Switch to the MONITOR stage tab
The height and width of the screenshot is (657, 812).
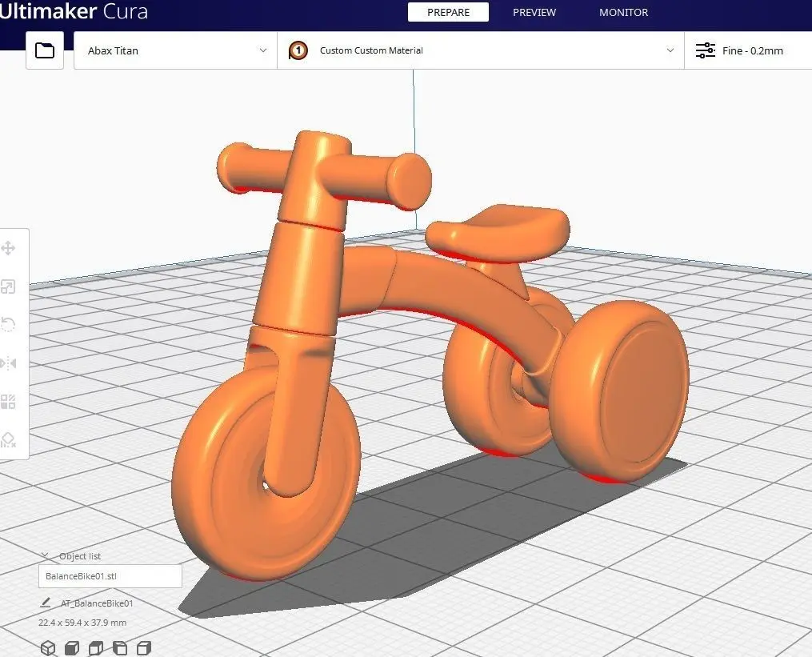tap(623, 13)
